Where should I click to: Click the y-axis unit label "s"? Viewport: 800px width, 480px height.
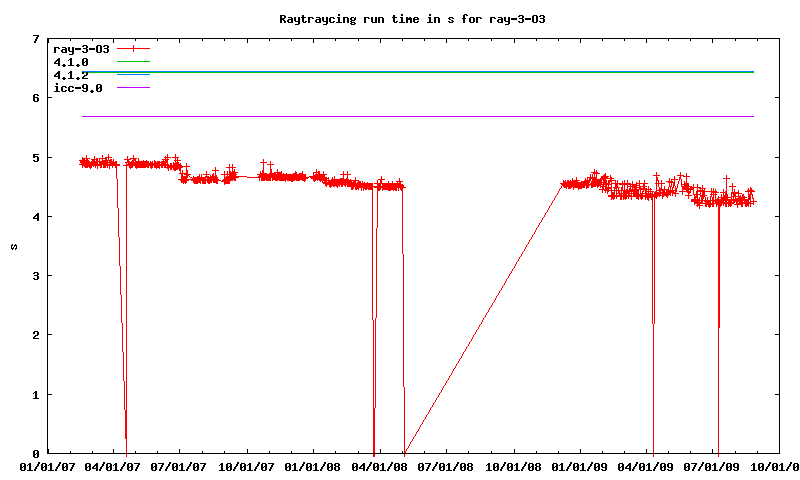click(13, 246)
